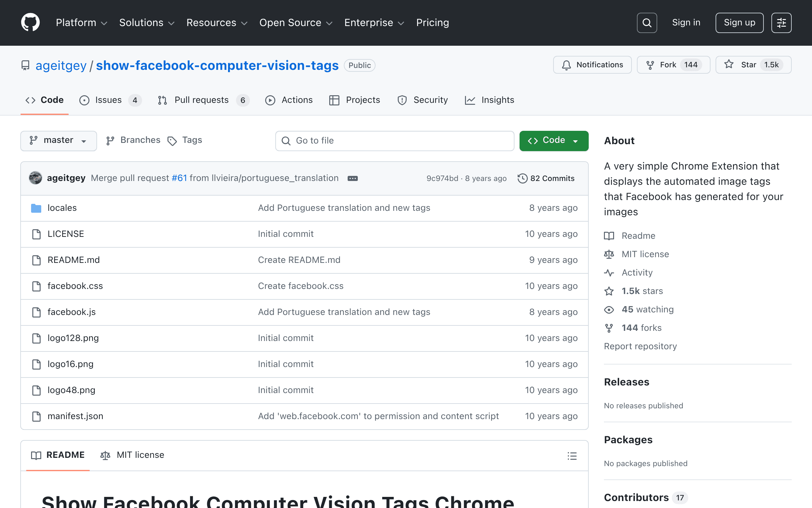This screenshot has width=812, height=508.
Task: Expand the Platform menu
Action: [82, 23]
